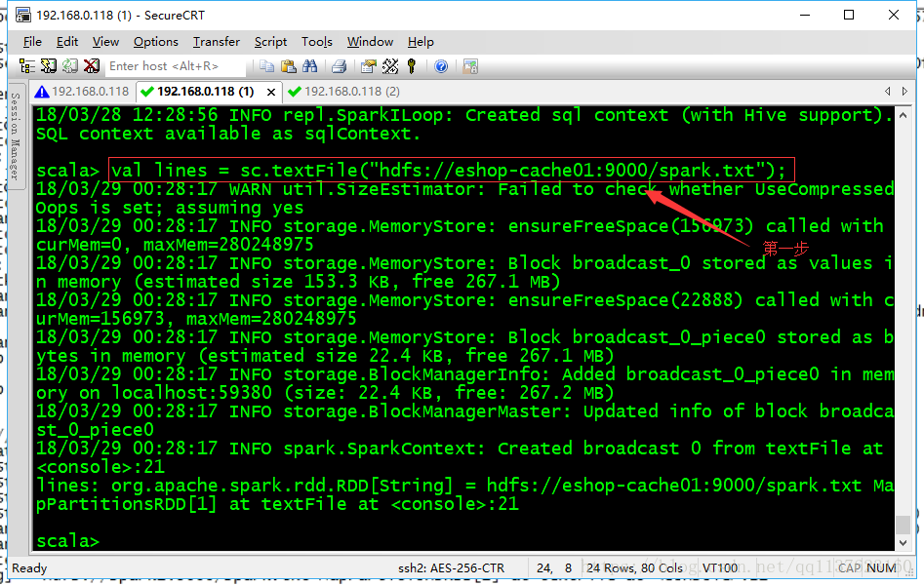The width and height of the screenshot is (924, 586).
Task: Click 'ssh2: AES-256-CTR' in status bar
Action: click(452, 568)
